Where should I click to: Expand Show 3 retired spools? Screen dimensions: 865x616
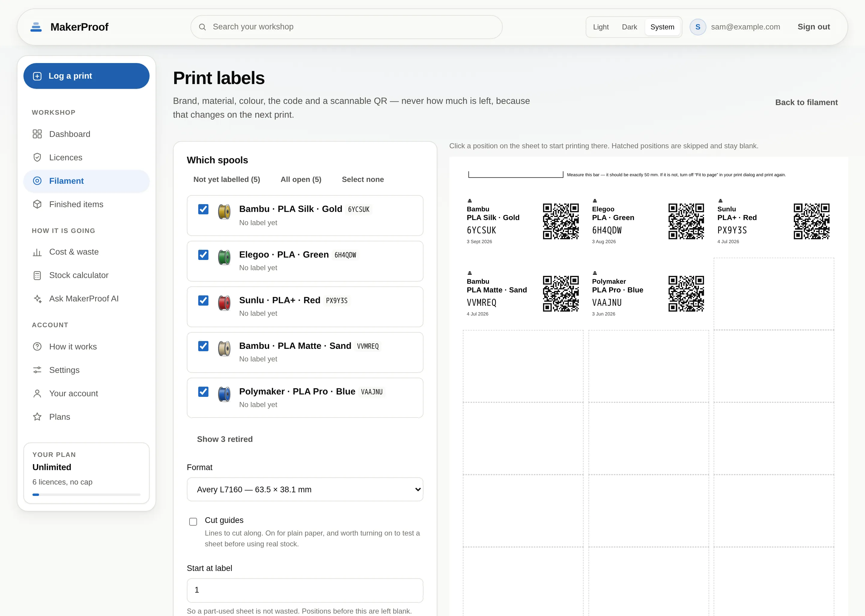[x=225, y=439]
